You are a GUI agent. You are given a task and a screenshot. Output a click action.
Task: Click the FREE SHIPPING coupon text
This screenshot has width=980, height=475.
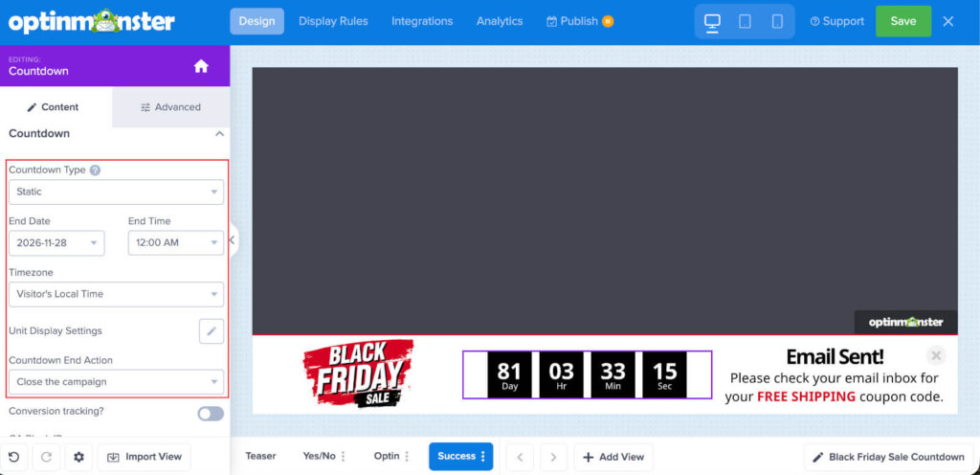[x=806, y=396]
